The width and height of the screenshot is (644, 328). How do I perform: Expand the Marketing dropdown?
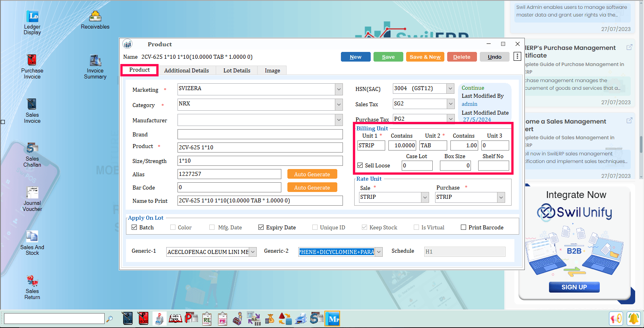339,89
